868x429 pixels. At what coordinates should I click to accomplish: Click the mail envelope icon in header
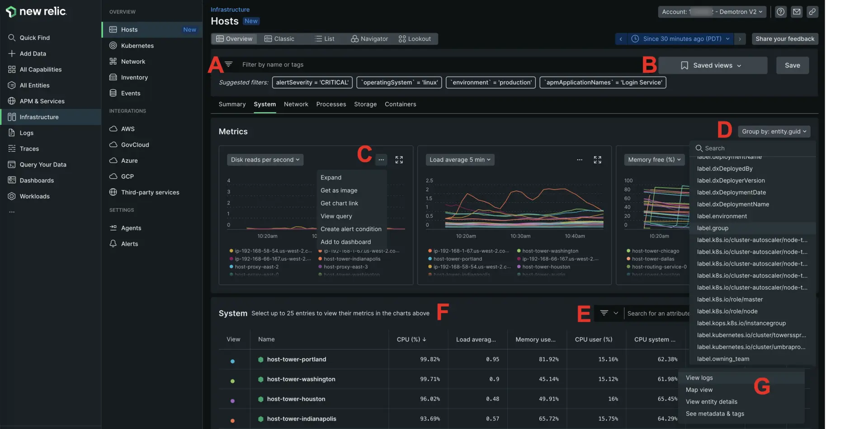(797, 12)
